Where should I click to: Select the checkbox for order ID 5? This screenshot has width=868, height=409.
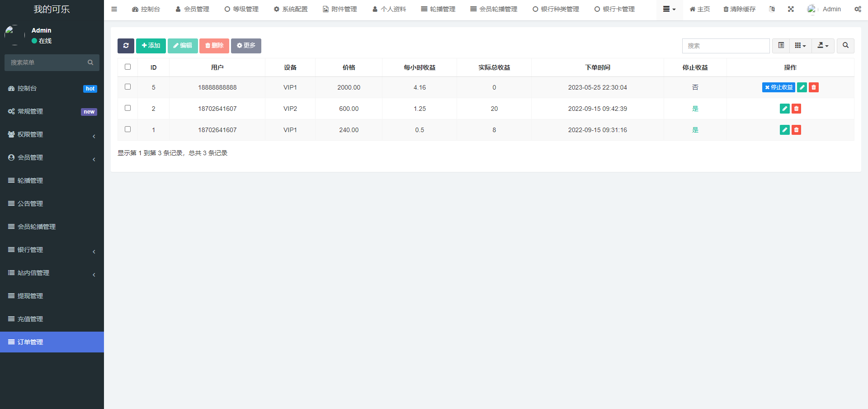tap(127, 87)
